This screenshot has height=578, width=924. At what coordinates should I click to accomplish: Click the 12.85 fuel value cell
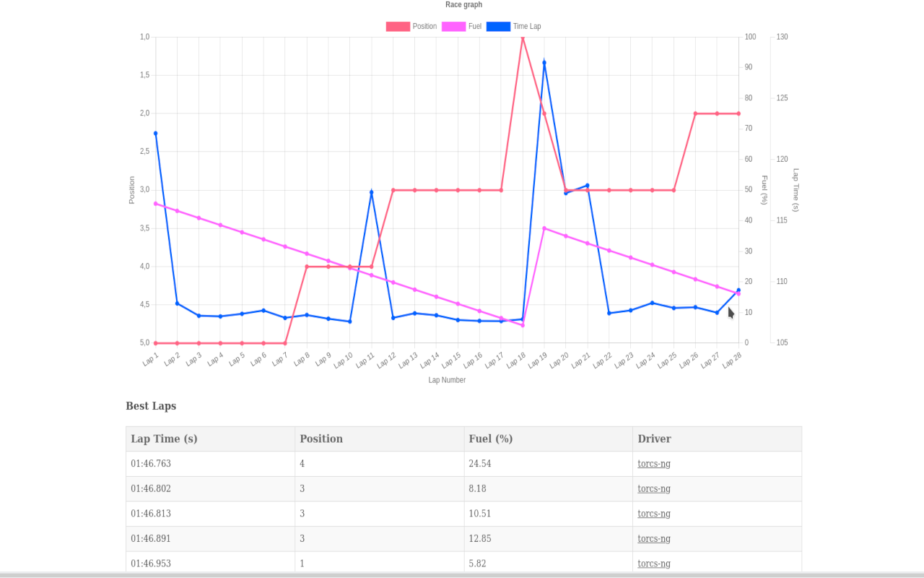click(x=549, y=538)
